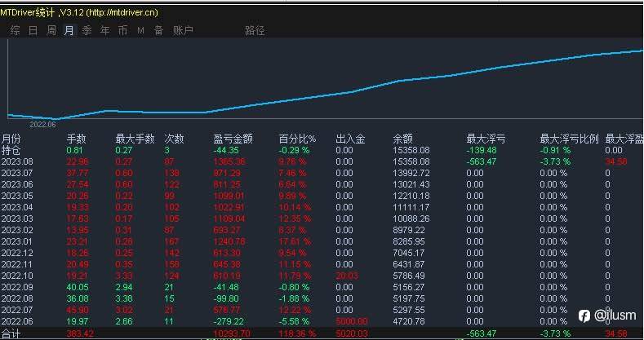
Task: Click the 盈亏金额 column header
Action: (x=233, y=139)
